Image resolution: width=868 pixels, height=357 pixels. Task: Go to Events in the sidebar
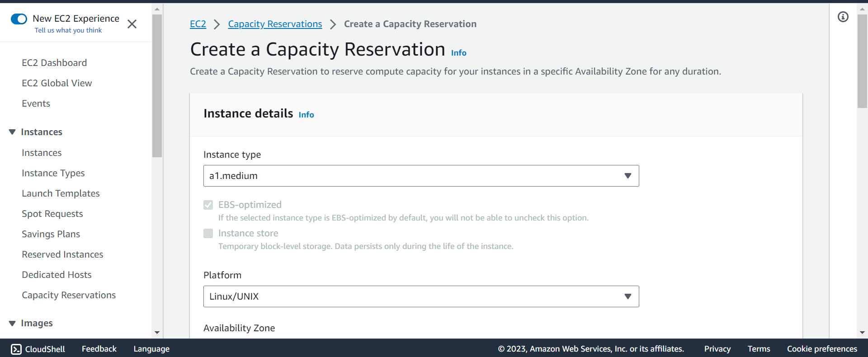[x=36, y=103]
